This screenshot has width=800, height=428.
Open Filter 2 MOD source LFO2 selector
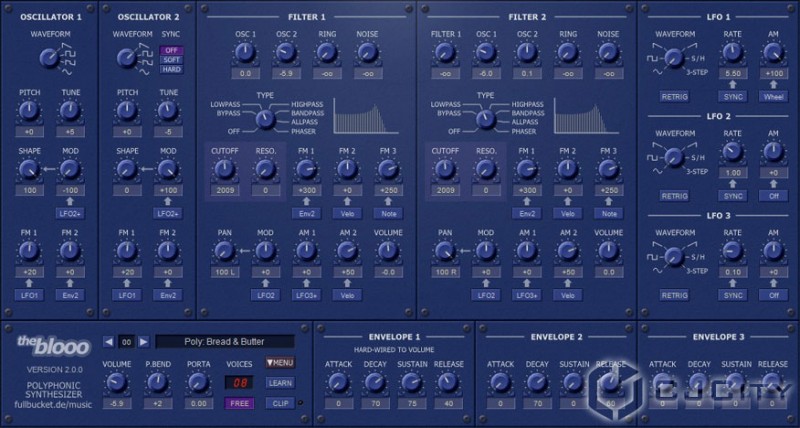pos(486,295)
